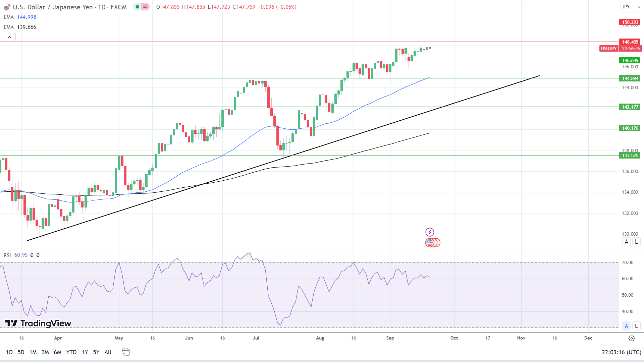
Task: Open the 22:03:16 UTC timezone menu
Action: coord(621,352)
